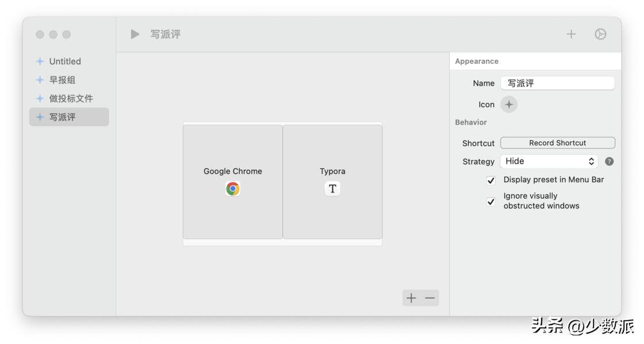Click the Strategy help question mark icon

pyautogui.click(x=609, y=161)
